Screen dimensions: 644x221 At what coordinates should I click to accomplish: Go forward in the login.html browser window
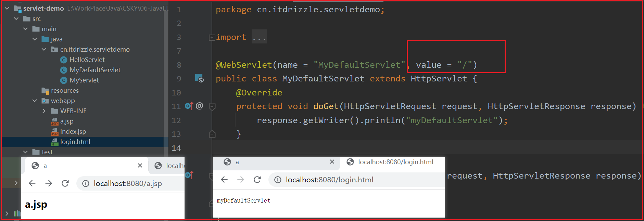(241, 180)
